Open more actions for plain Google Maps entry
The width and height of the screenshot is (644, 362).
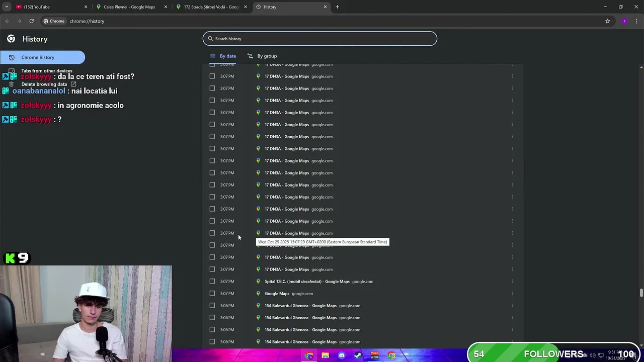pos(513,294)
